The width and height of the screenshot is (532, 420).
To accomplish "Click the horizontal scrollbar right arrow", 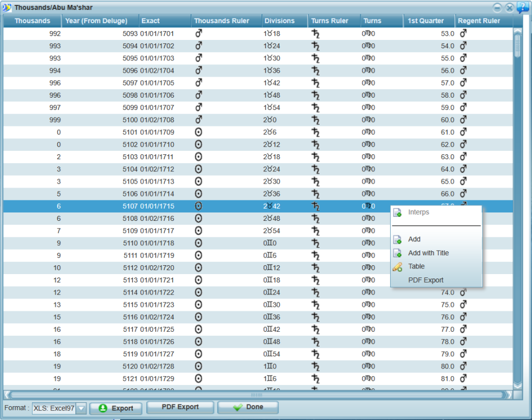I will [509, 395].
